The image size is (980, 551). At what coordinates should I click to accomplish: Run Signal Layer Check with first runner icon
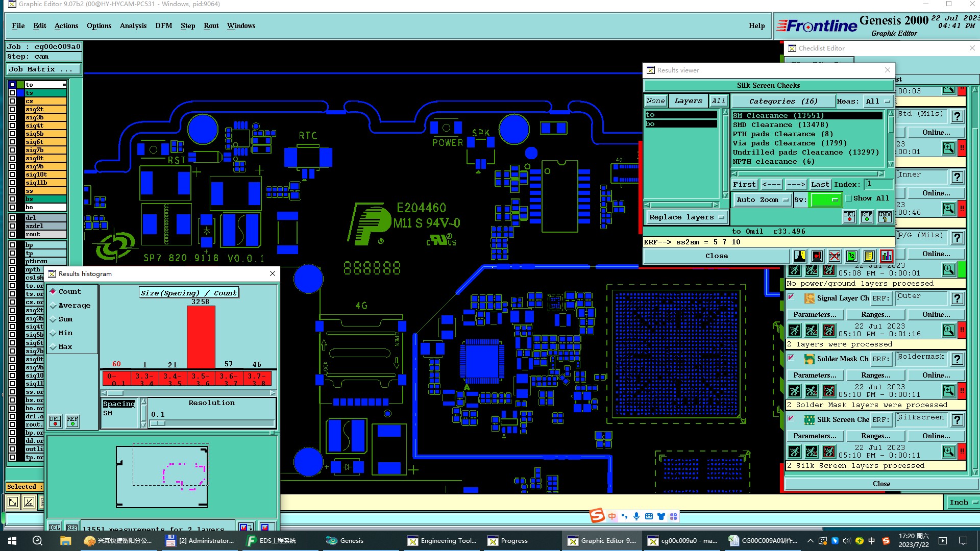(794, 331)
